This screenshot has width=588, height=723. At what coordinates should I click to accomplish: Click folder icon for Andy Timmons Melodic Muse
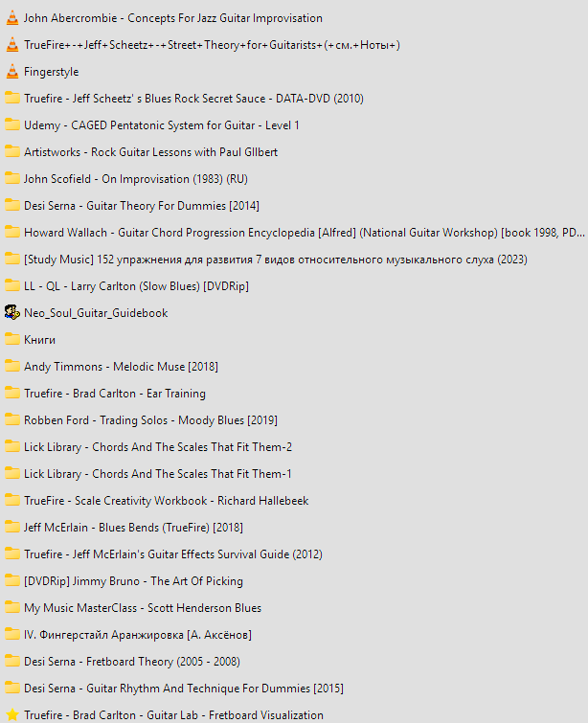pyautogui.click(x=12, y=366)
